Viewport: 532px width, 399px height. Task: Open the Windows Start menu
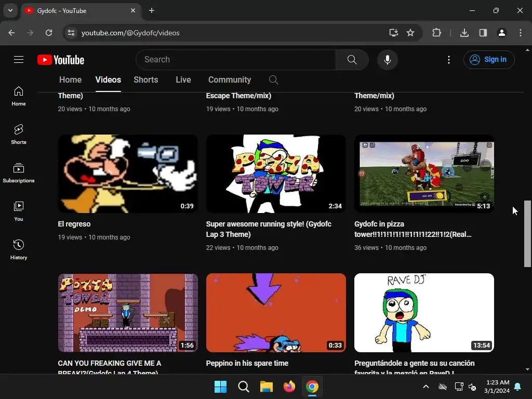pos(220,387)
